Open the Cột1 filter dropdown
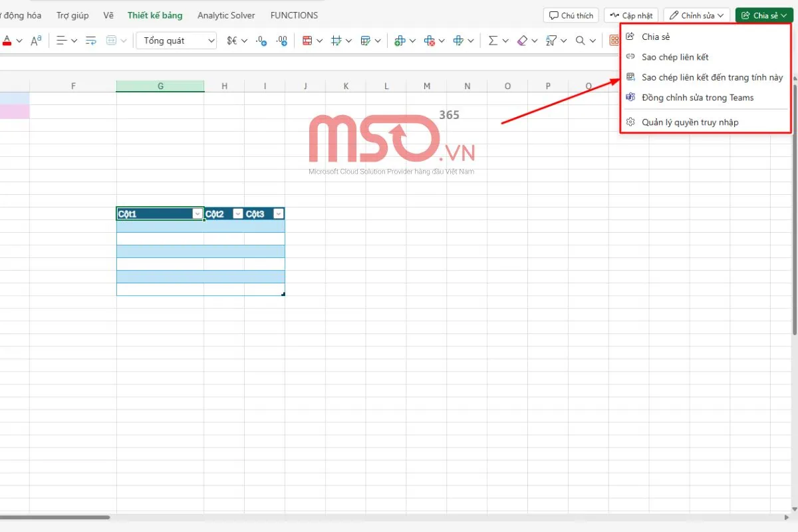Viewport: 798px width, 532px height. pyautogui.click(x=197, y=213)
